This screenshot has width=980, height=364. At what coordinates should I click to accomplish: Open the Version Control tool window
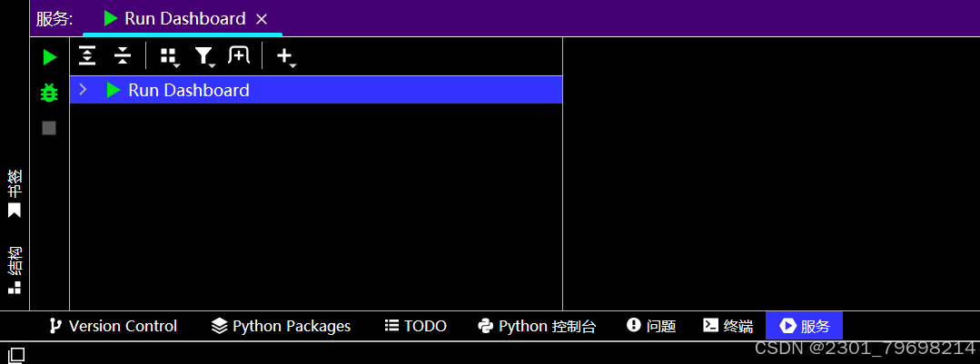pyautogui.click(x=114, y=326)
